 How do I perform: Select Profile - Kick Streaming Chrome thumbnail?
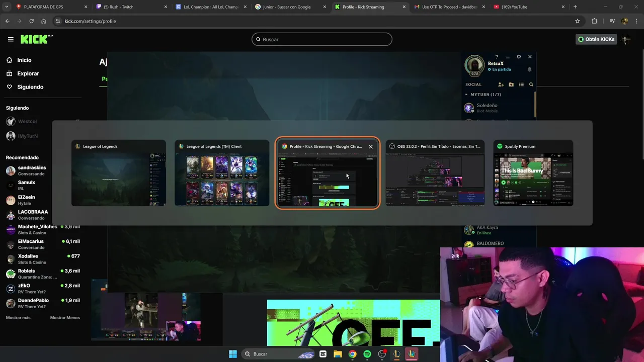point(327,173)
